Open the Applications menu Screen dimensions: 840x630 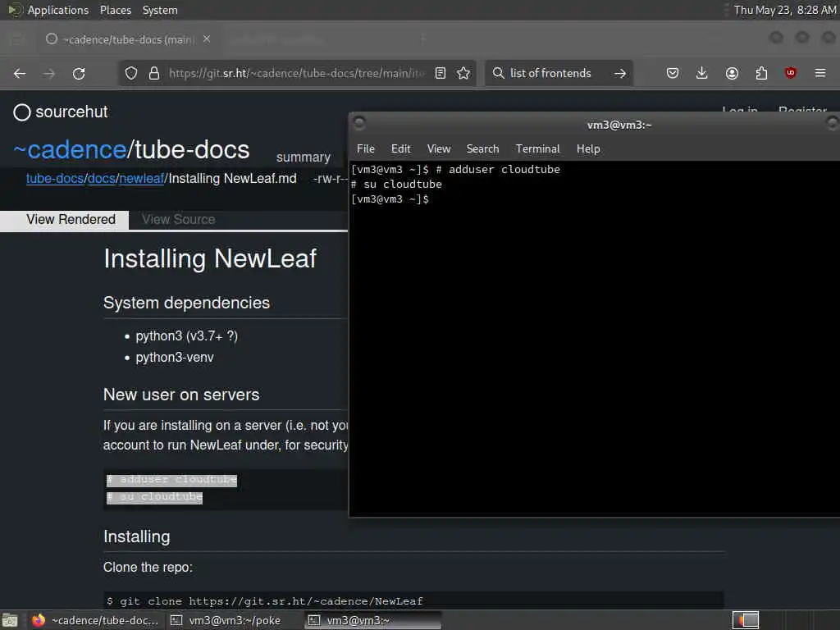[58, 10]
